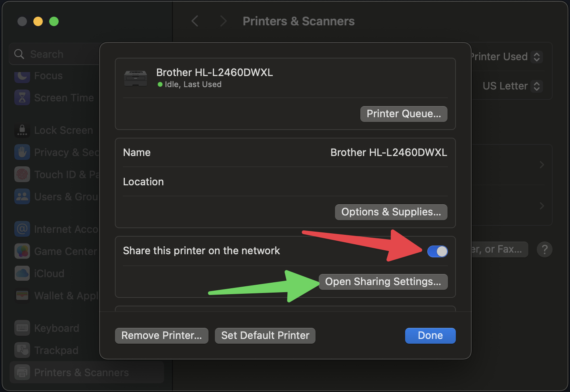Select Trackpad in the sidebar

point(56,350)
